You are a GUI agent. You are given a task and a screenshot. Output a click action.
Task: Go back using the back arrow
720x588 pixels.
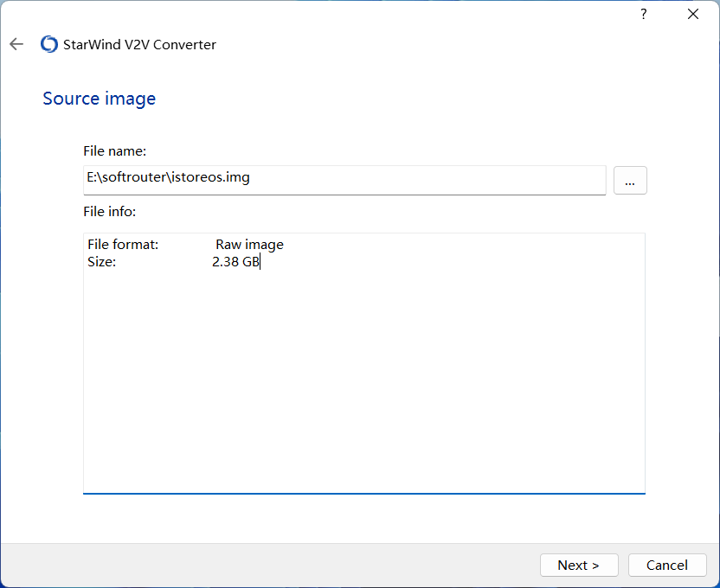tap(16, 44)
